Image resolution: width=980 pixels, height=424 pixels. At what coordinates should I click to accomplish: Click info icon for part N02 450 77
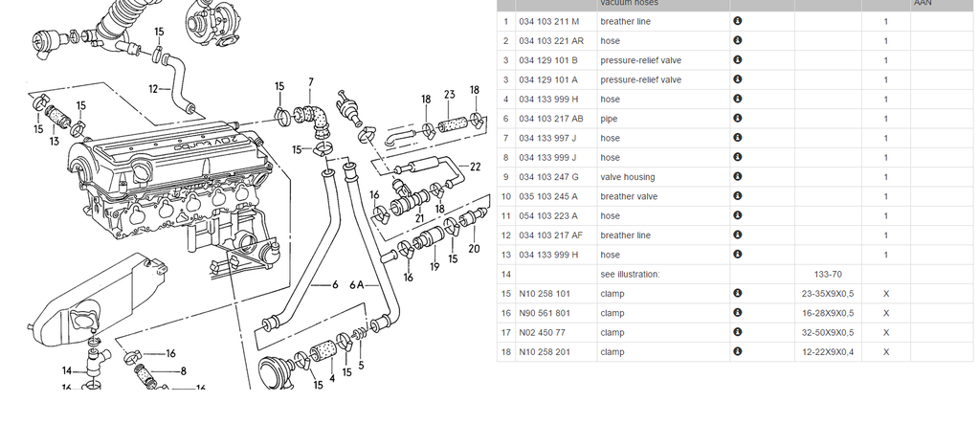pyautogui.click(x=737, y=333)
